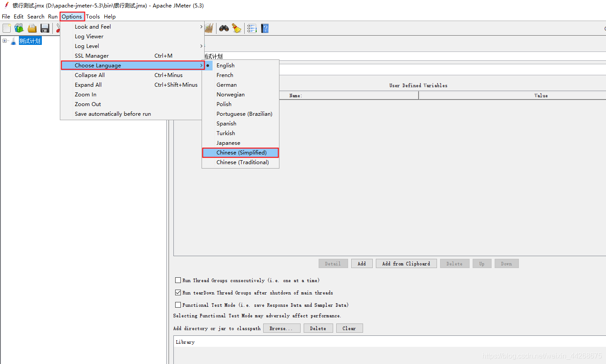Open the Run menu
The width and height of the screenshot is (606, 364).
coord(53,17)
